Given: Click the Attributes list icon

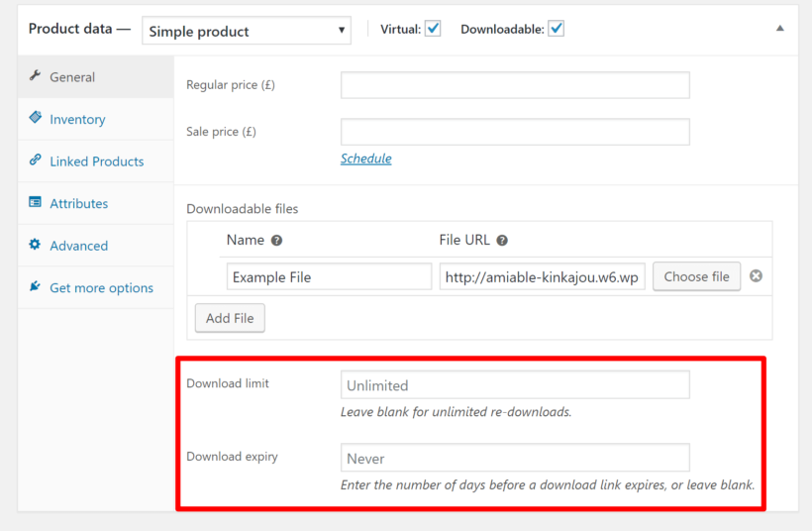Looking at the screenshot, I should click(35, 202).
